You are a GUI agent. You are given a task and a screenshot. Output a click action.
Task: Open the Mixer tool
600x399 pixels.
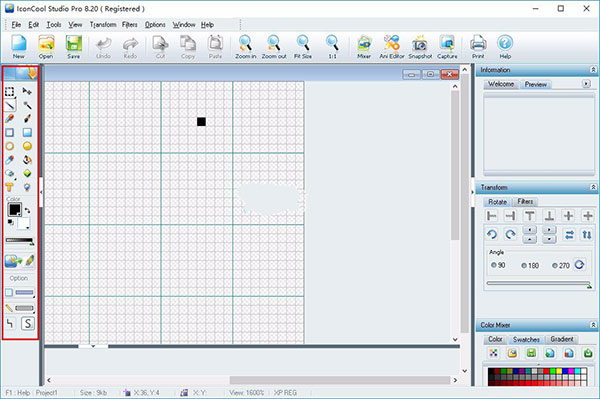pyautogui.click(x=364, y=47)
